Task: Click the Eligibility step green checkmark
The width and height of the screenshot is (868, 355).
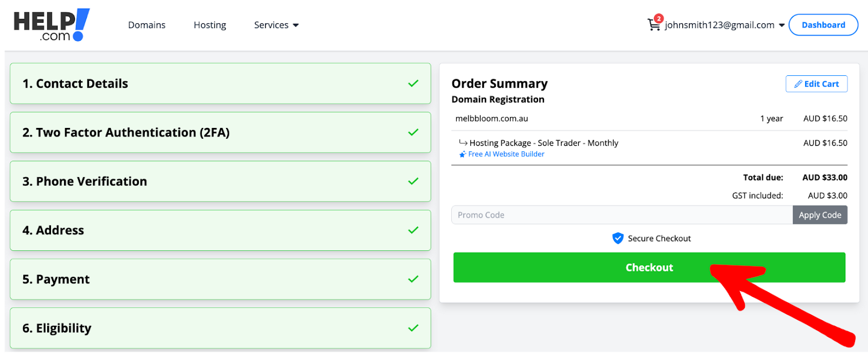Action: pos(413,328)
